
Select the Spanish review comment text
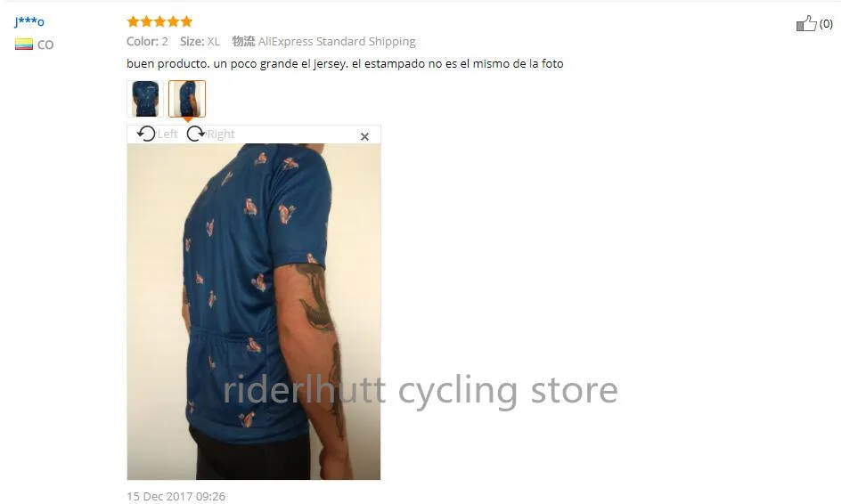point(345,63)
